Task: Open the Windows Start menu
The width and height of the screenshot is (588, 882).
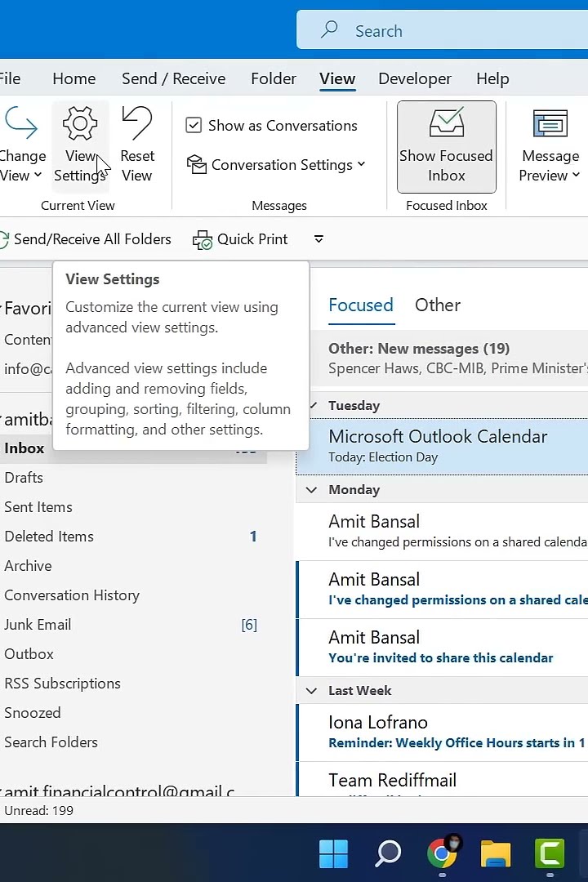Action: point(333,853)
